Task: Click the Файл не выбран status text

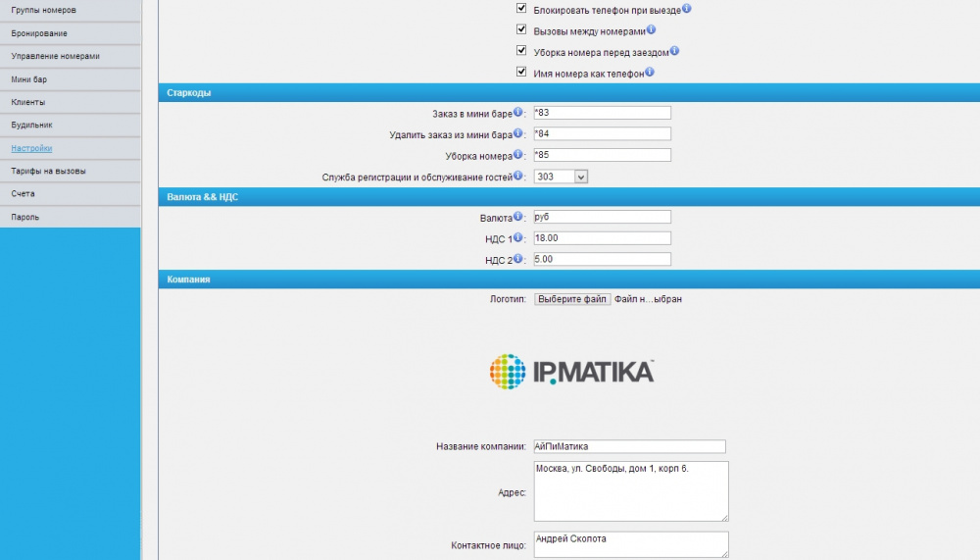Action: click(x=648, y=299)
